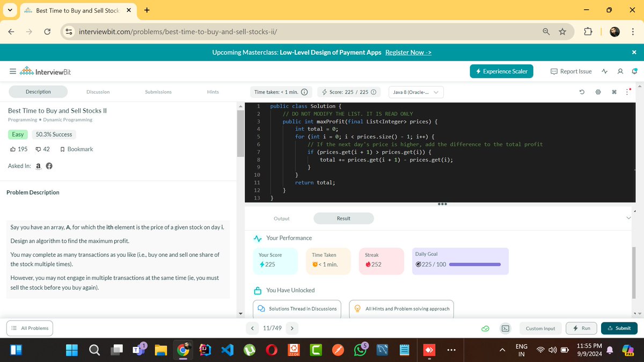The height and width of the screenshot is (362, 644).
Task: Click the Custom Input button
Action: (x=540, y=328)
